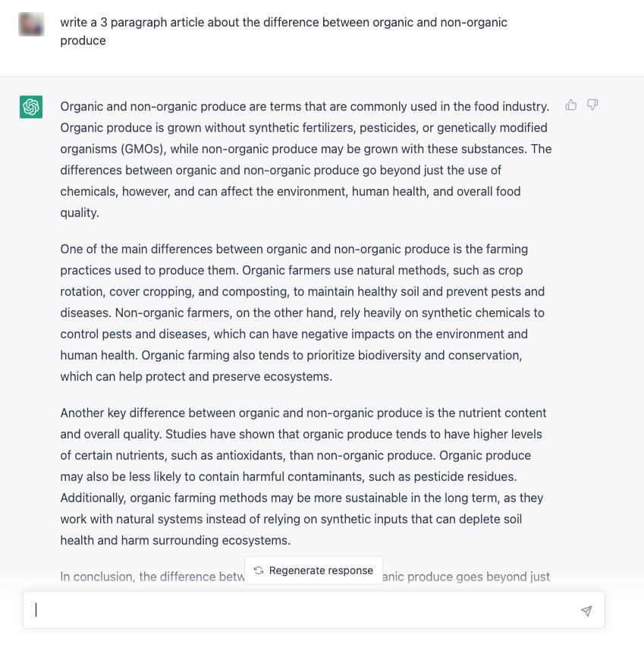
Task: Place the cursor in the chat text box
Action: [x=303, y=610]
